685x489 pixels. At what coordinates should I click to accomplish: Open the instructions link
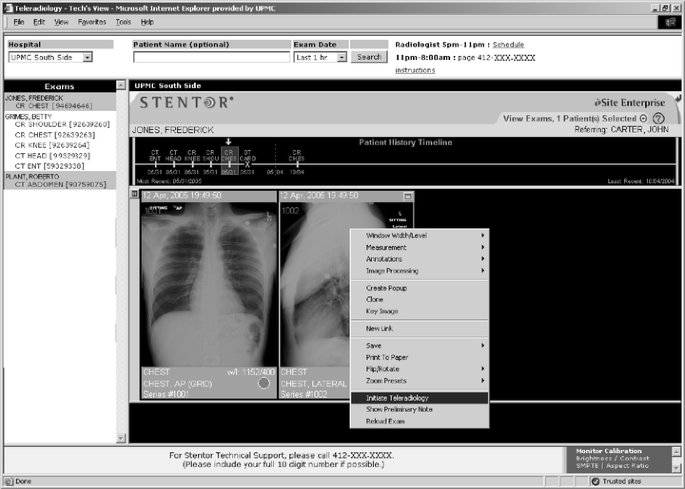(415, 70)
